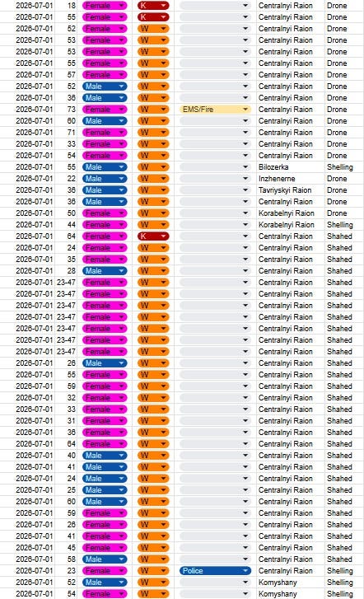Open the EMS/Fire dropdown chip
Viewport: 364px width, 599px height.
pyautogui.click(x=215, y=110)
